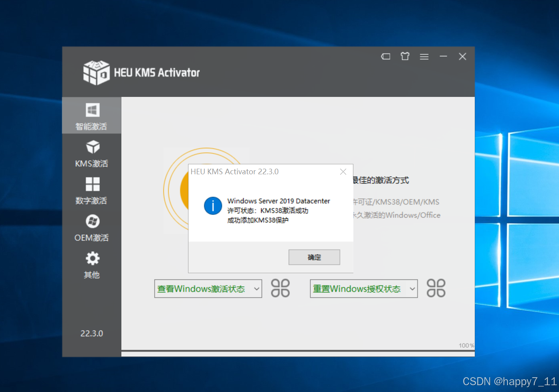Open the hamburger menu in title bar
Screen dimensions: 559x392
click(424, 57)
